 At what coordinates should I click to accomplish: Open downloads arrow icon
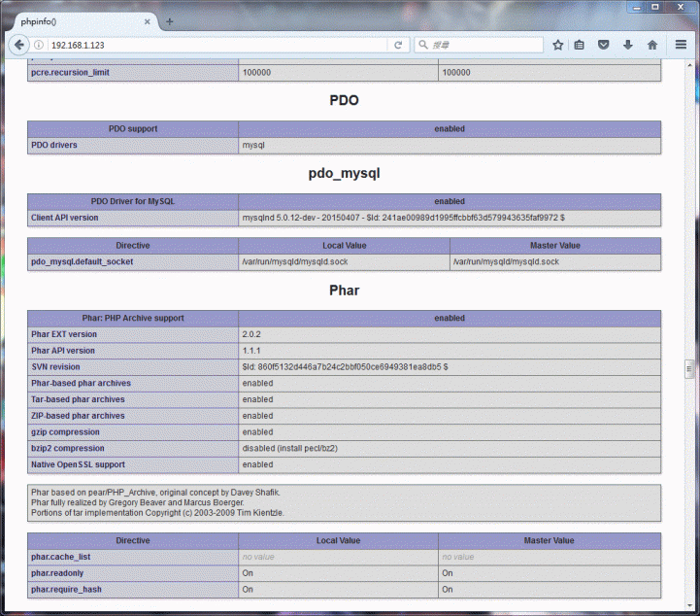pos(628,45)
